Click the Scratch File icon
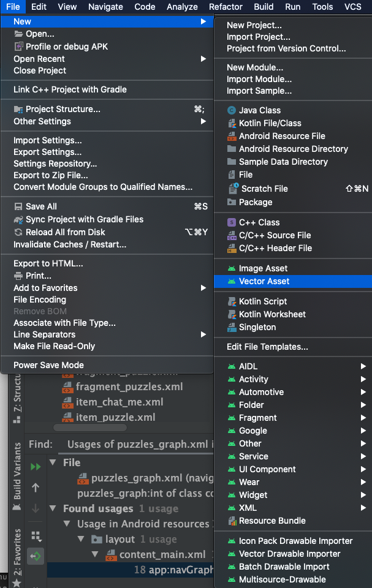 pyautogui.click(x=233, y=189)
